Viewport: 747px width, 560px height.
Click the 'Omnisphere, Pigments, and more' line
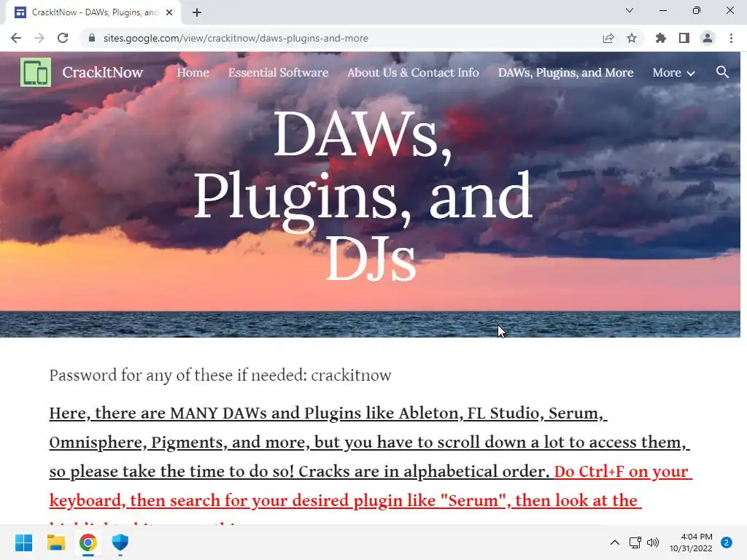click(x=370, y=443)
